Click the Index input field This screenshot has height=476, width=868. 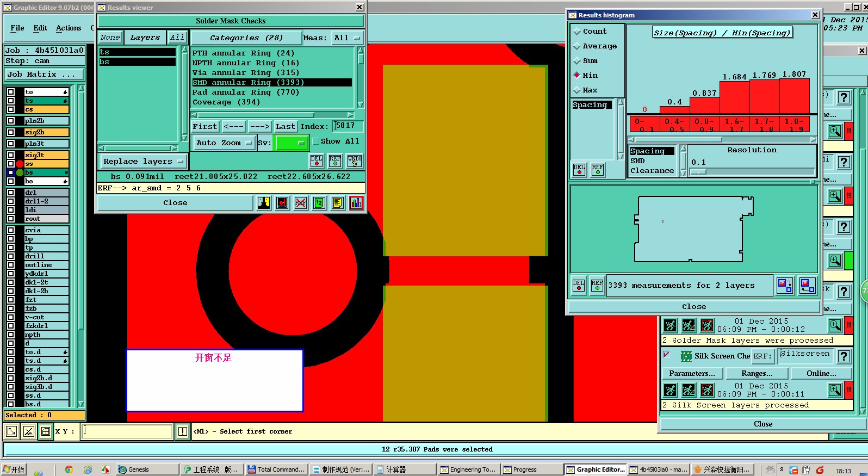348,126
